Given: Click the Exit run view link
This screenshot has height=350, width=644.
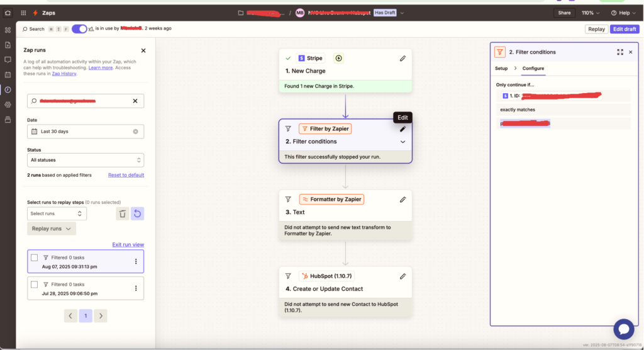Looking at the screenshot, I should [128, 245].
